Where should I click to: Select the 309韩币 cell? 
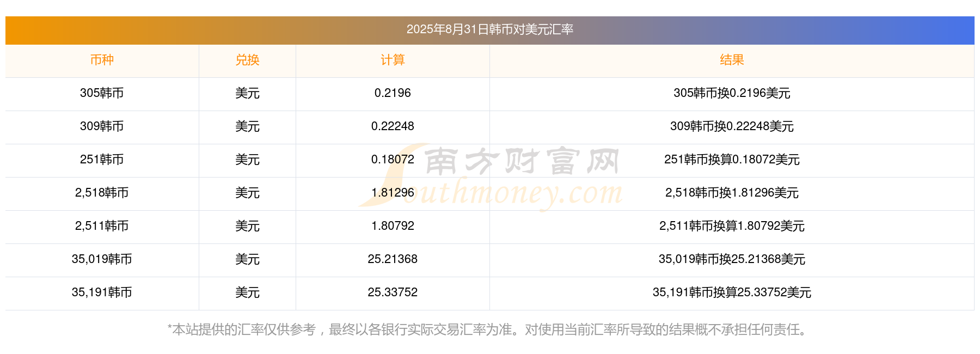pyautogui.click(x=102, y=126)
